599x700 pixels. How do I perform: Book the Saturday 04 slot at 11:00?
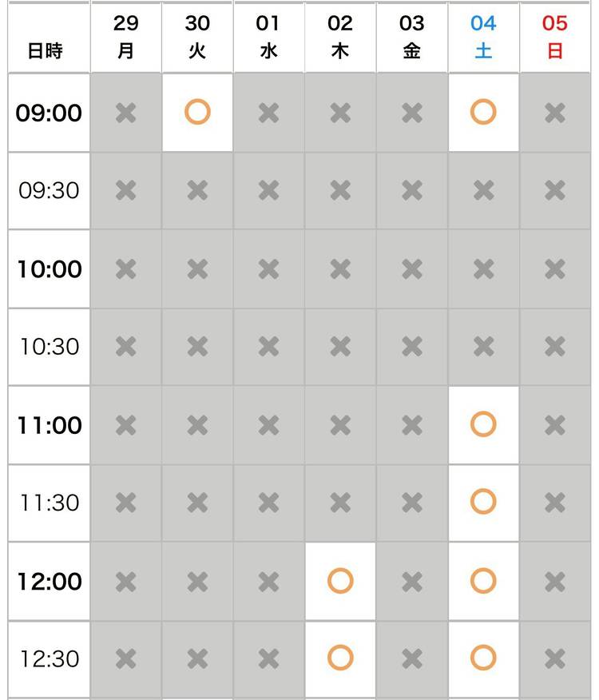click(483, 424)
